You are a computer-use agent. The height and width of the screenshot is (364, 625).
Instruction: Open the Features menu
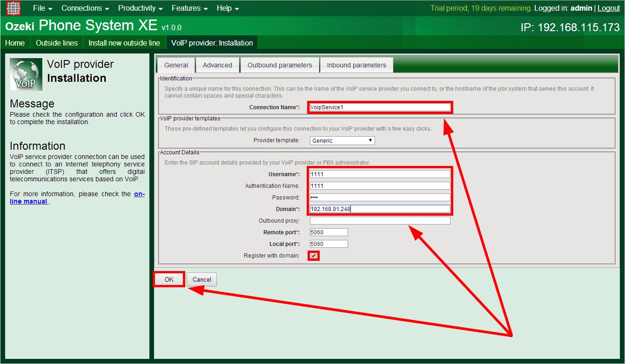pos(189,8)
